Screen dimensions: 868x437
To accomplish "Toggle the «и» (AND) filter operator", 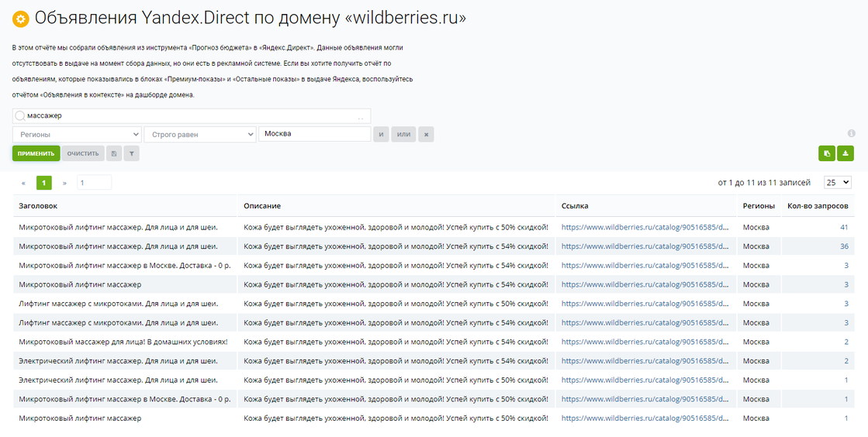I will [x=381, y=135].
